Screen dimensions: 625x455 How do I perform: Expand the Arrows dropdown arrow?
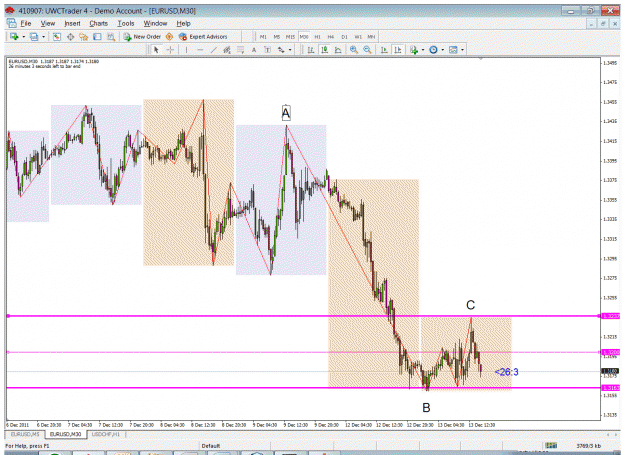[290, 50]
